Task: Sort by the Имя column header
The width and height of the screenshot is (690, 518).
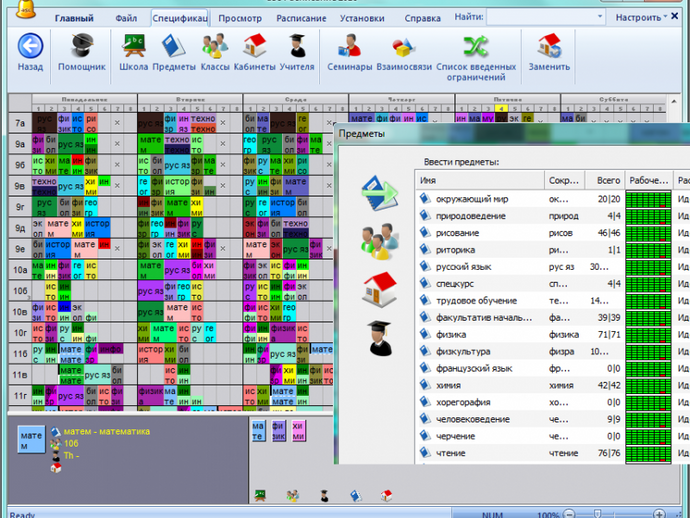Action: pos(480,180)
